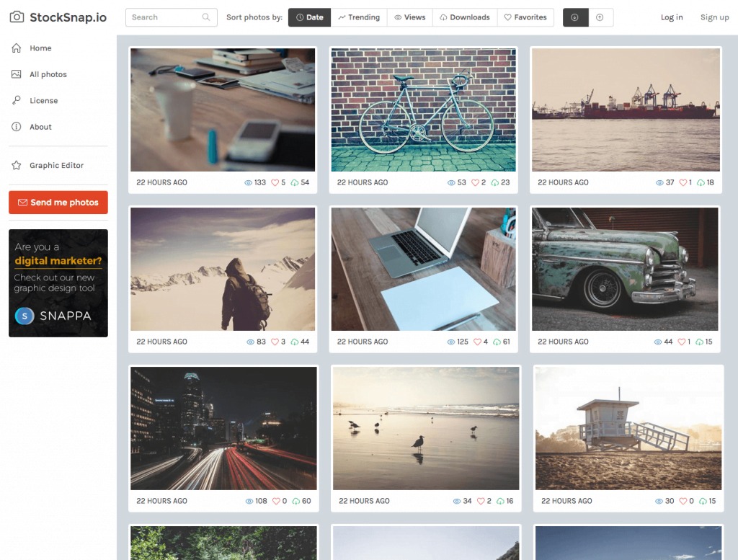Download the city lights photo with 60 downloads
Viewport: 738px width, 560px height.
(296, 501)
